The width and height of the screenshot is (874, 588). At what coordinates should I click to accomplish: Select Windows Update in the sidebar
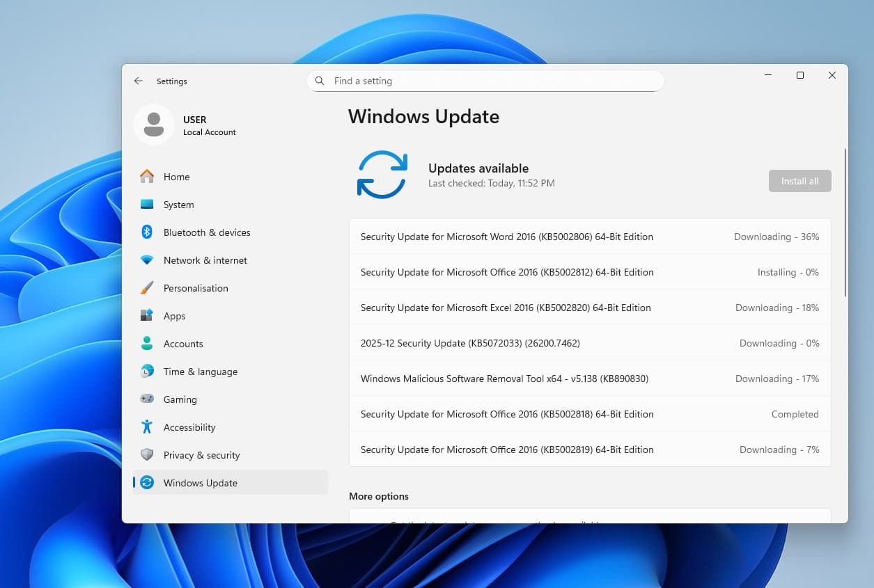pyautogui.click(x=200, y=482)
